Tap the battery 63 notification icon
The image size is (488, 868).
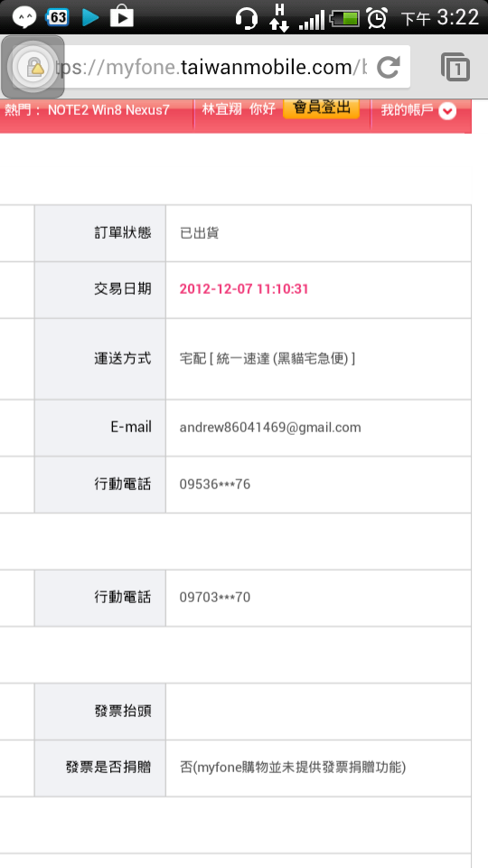57,17
